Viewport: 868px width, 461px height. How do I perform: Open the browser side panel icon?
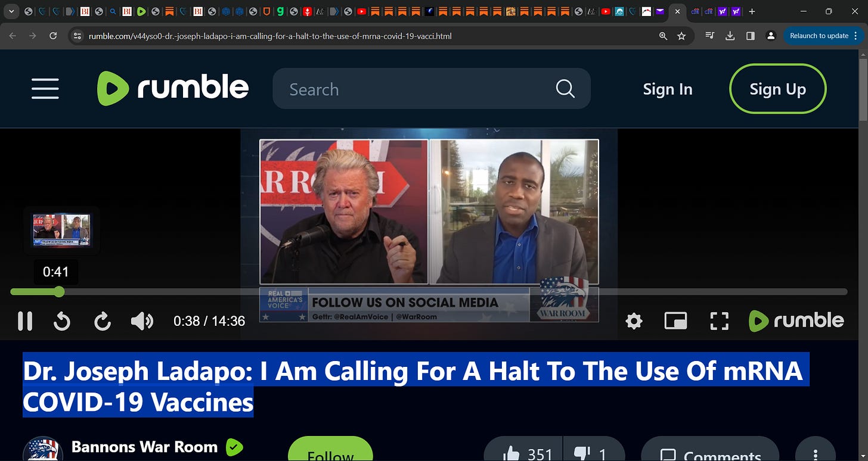(x=750, y=36)
